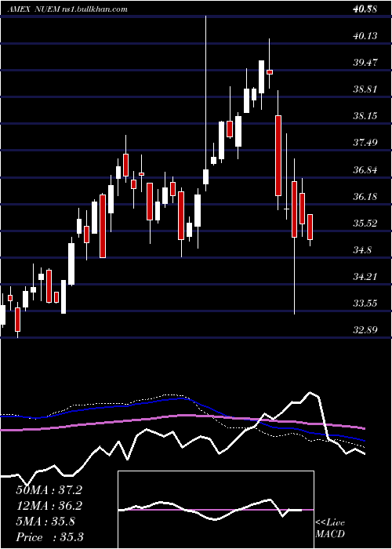Click the <<Live MACD label
The width and height of the screenshot is (392, 549).
coord(330,529)
